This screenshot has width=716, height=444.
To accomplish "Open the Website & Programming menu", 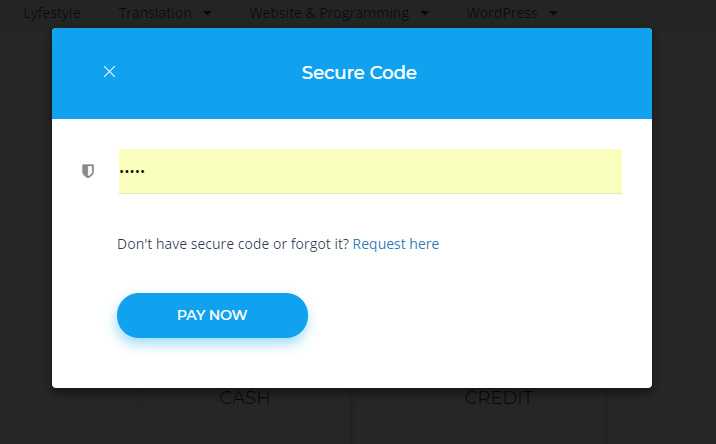I will tap(329, 14).
